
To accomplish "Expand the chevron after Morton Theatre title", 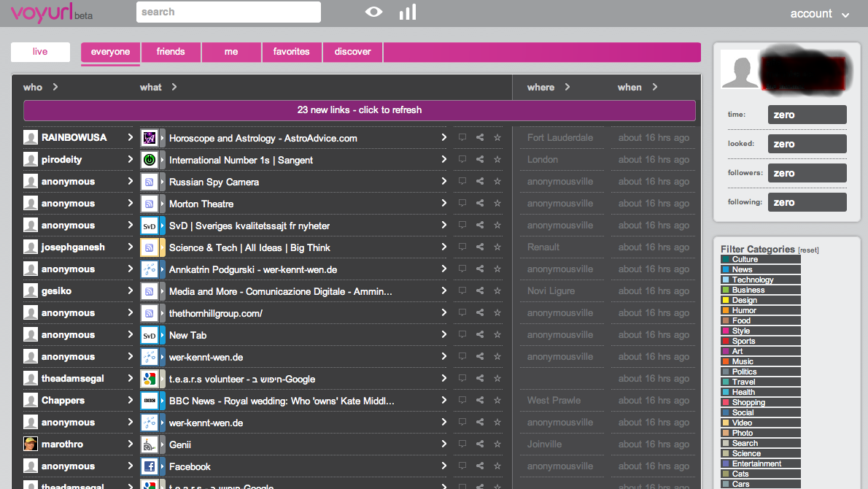I will tap(444, 203).
